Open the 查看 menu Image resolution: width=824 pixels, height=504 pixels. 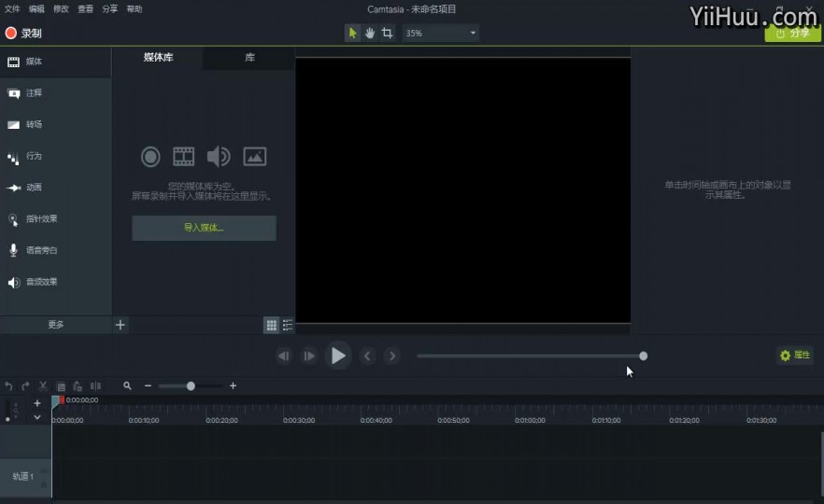pos(85,9)
